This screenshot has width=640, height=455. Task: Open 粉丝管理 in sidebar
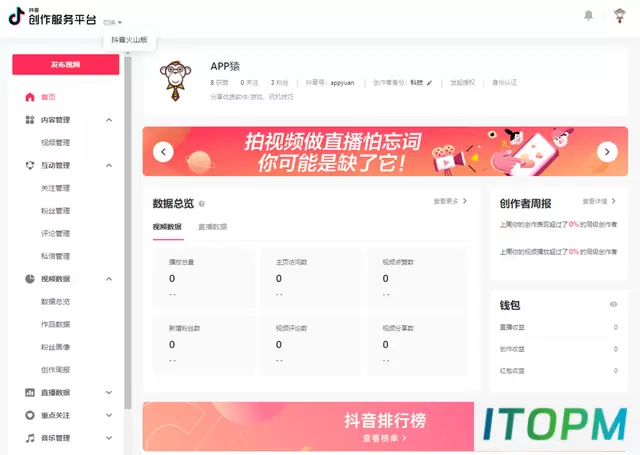(56, 211)
